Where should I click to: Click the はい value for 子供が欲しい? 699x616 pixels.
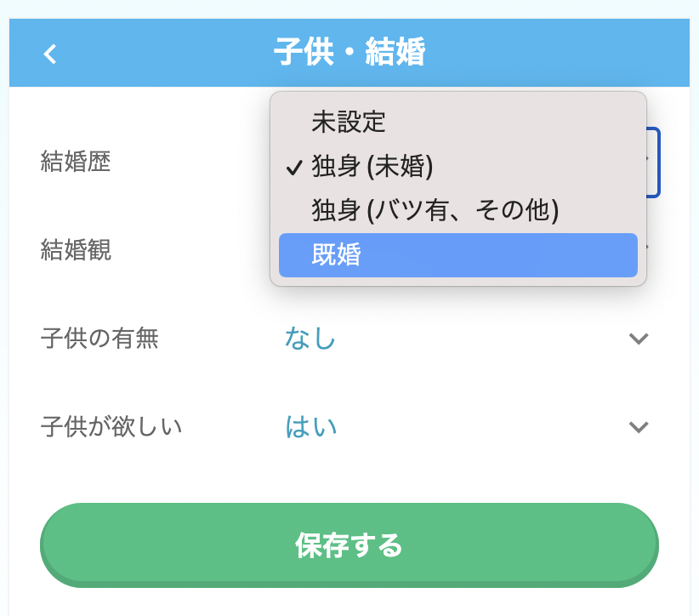[x=310, y=426]
